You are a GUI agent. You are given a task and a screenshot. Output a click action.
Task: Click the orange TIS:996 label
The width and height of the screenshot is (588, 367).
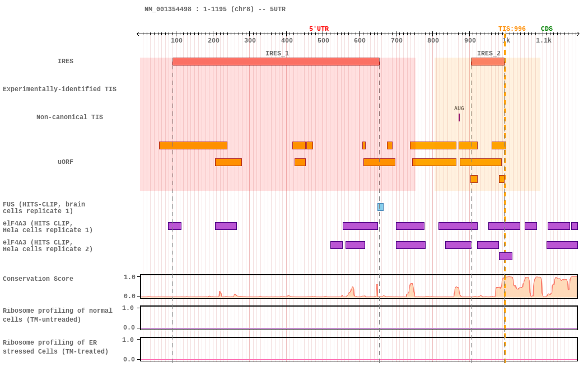(512, 29)
